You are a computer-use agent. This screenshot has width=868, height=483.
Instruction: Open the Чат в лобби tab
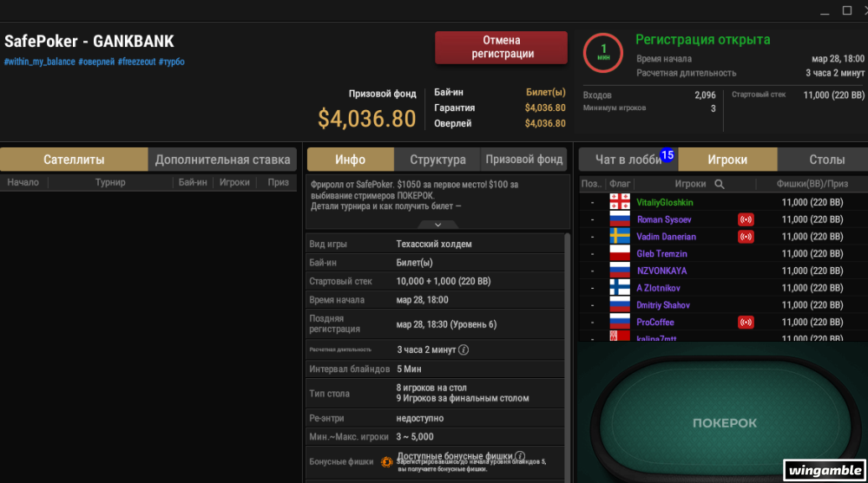(x=628, y=160)
